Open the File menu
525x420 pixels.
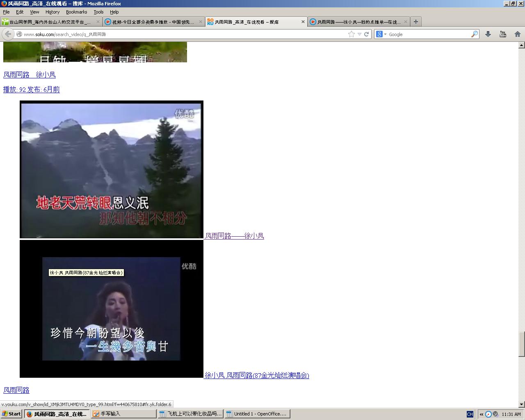(6, 12)
